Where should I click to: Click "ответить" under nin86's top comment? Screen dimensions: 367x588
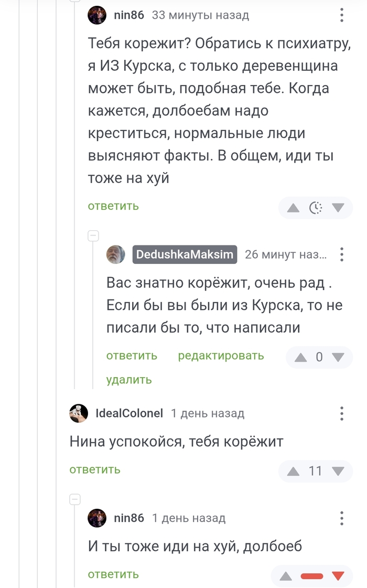click(x=113, y=206)
